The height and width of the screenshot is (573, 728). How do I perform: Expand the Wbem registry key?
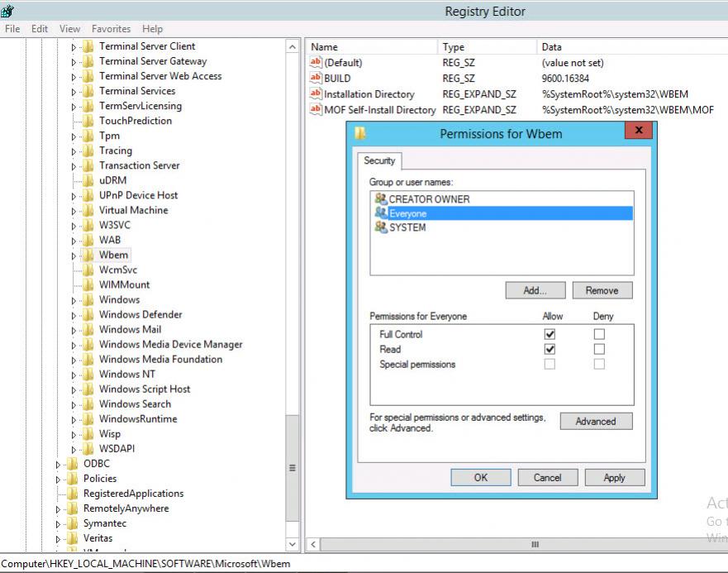[74, 255]
